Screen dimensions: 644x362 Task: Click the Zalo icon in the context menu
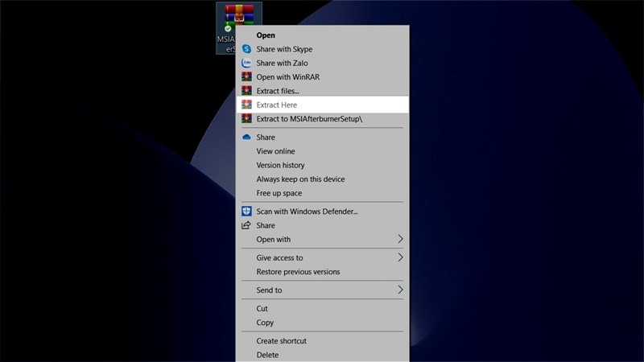(246, 63)
